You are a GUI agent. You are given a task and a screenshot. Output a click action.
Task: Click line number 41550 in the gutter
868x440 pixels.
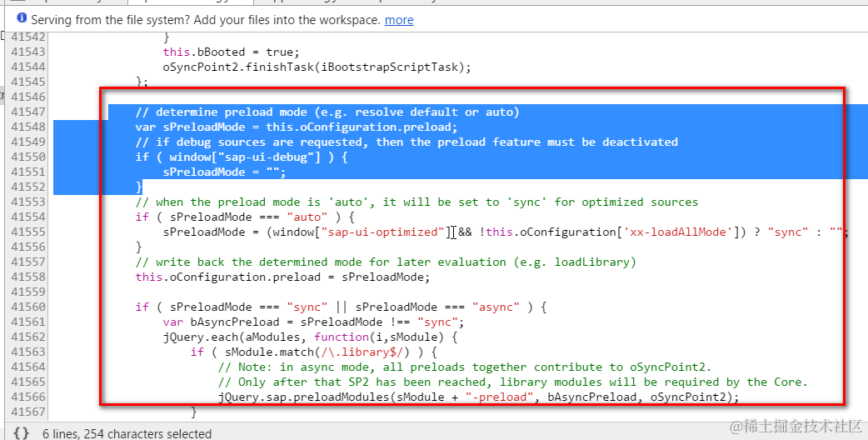click(28, 157)
